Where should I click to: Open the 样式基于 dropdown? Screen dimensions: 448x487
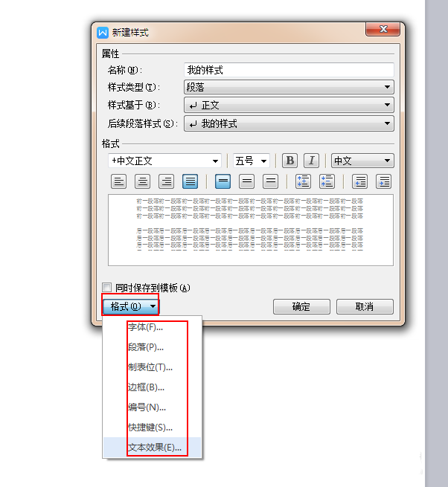tap(289, 106)
